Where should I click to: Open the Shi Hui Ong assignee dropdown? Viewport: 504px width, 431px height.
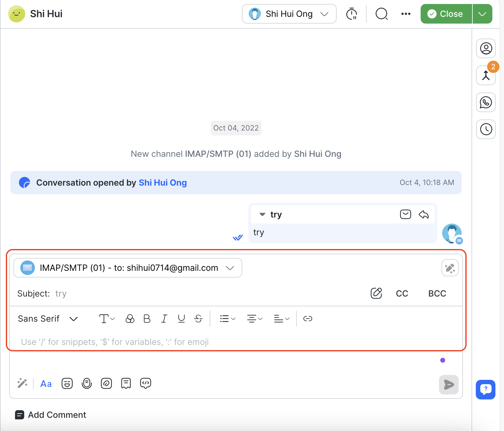(x=289, y=14)
